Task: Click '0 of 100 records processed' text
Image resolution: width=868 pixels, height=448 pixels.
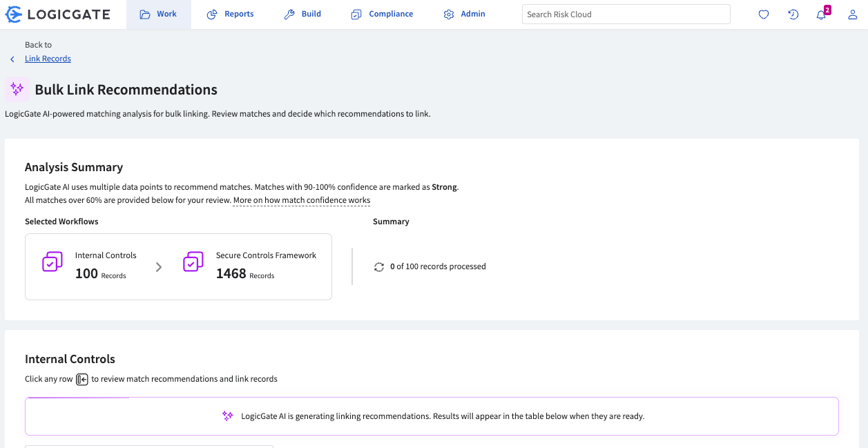Action: pos(438,266)
